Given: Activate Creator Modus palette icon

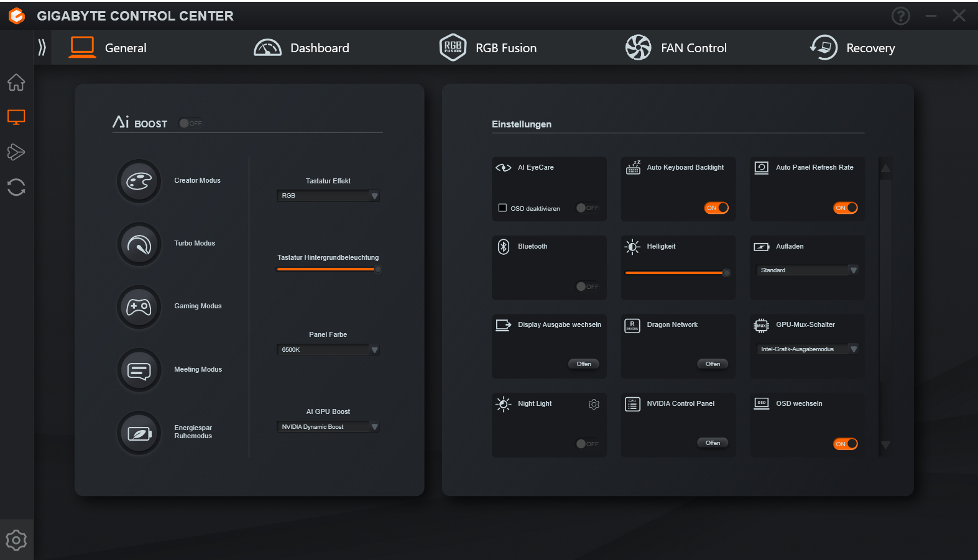Looking at the screenshot, I should point(139,181).
